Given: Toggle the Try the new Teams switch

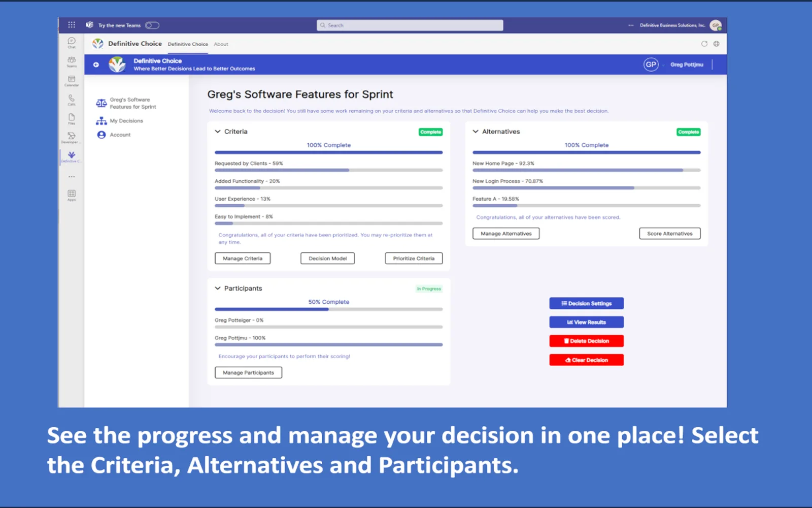Looking at the screenshot, I should tap(152, 25).
